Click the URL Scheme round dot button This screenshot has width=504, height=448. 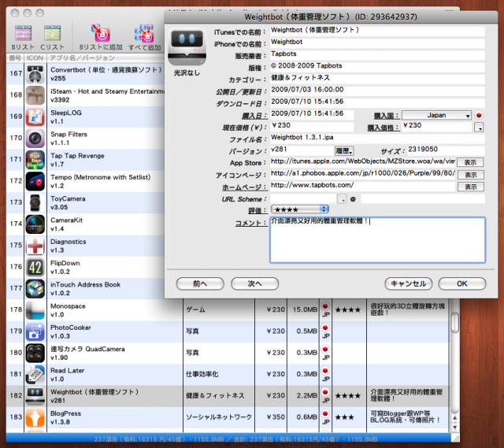(x=353, y=199)
